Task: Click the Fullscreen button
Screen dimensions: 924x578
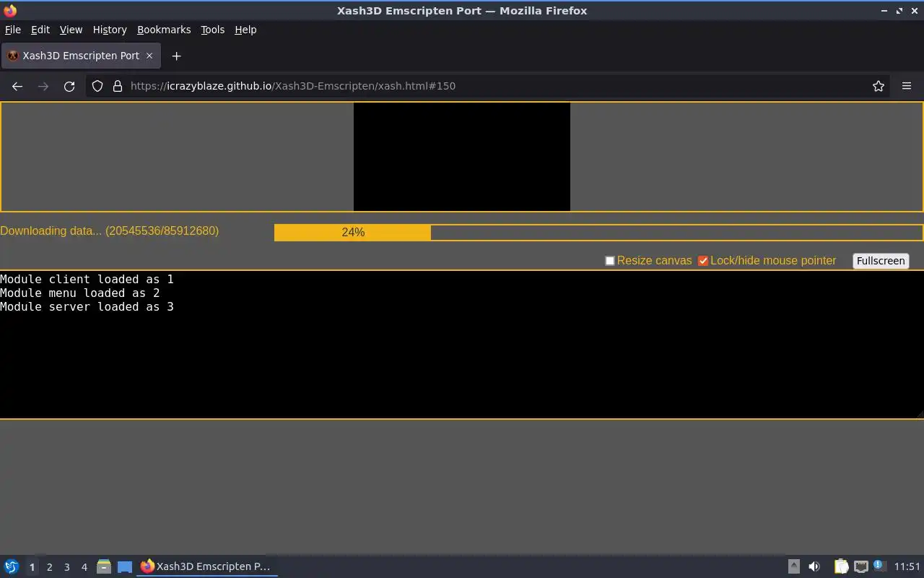Action: 881,261
